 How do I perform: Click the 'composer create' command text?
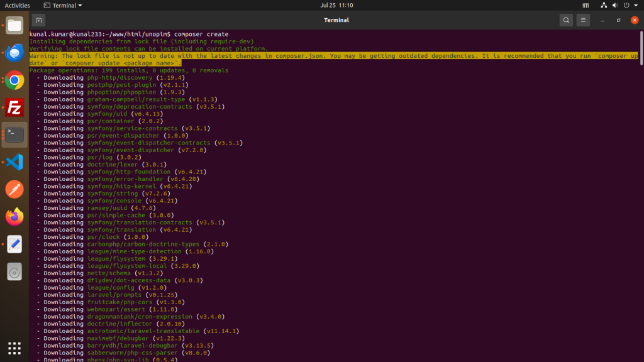tap(201, 34)
